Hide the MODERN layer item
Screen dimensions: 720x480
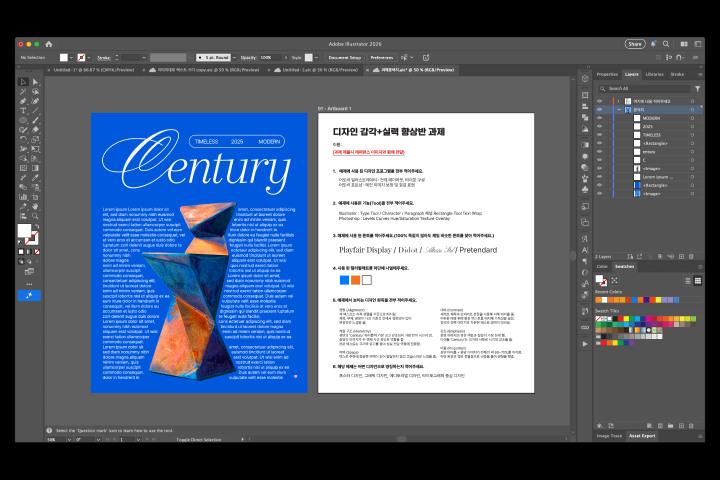tap(599, 118)
